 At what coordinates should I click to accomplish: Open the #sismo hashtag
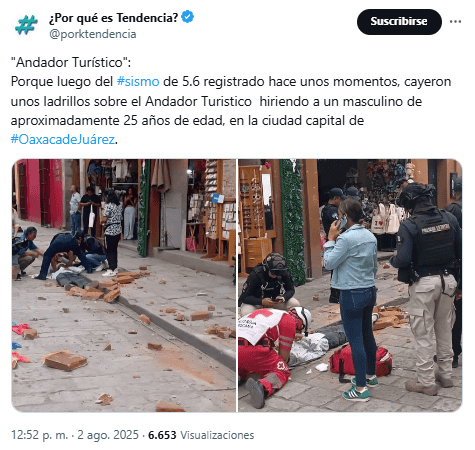pos(138,82)
